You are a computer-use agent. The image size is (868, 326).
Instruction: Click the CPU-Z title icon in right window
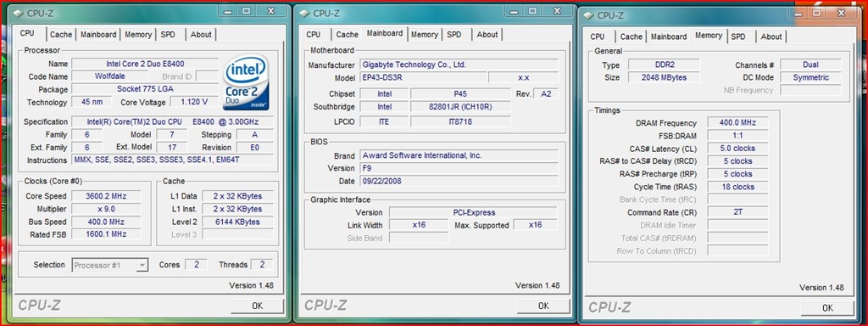tap(589, 15)
